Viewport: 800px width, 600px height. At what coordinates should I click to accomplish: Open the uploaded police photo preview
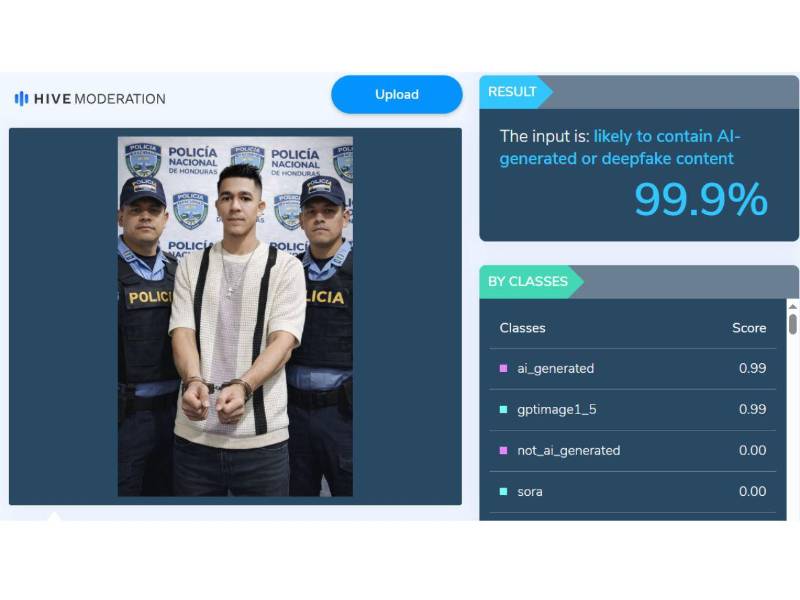[235, 316]
